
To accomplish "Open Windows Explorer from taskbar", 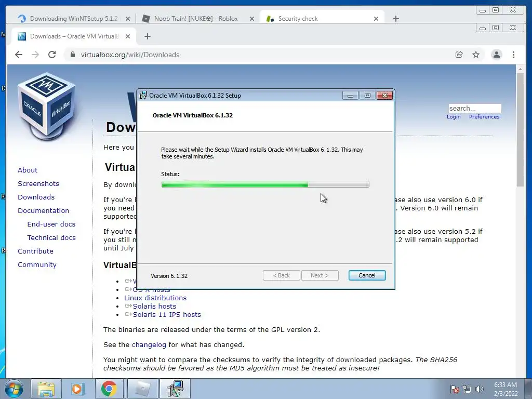I will (46, 389).
